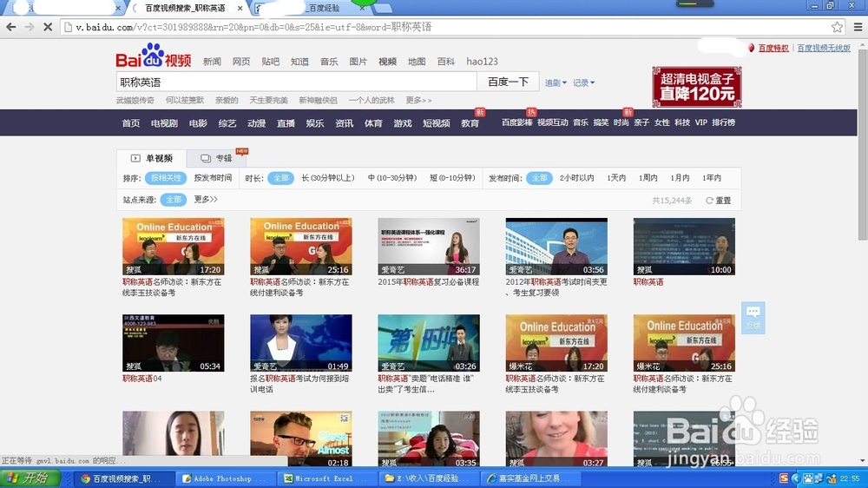This screenshot has width=868, height=488.
Task: Click the reset icon beside 重置
Action: [x=709, y=201]
